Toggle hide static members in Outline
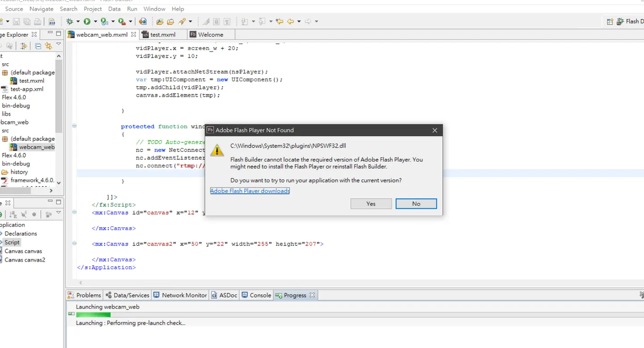This screenshot has height=348, width=644. [x=24, y=215]
